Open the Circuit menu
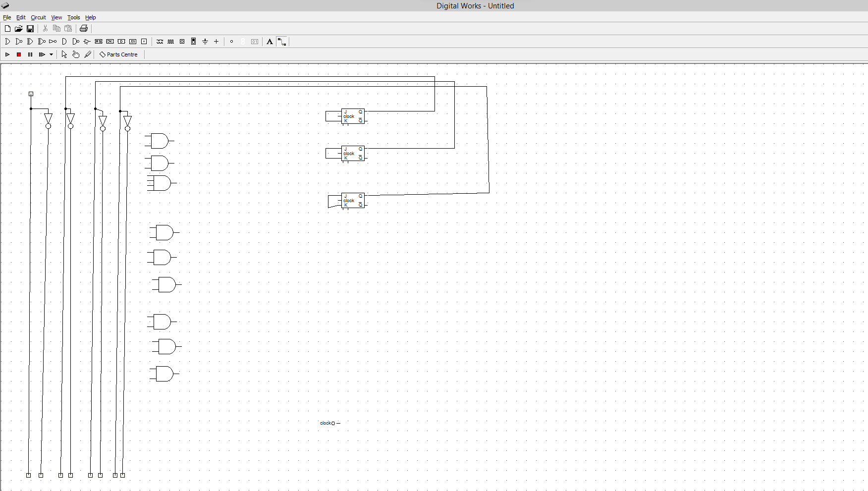Viewport: 868px width, 491px height. (x=38, y=17)
